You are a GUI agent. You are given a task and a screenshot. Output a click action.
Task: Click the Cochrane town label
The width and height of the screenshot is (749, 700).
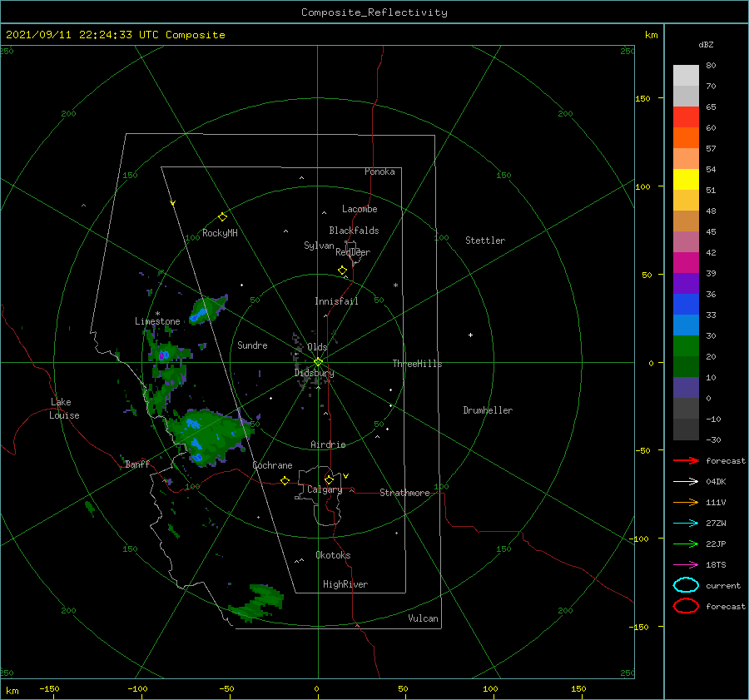272,465
